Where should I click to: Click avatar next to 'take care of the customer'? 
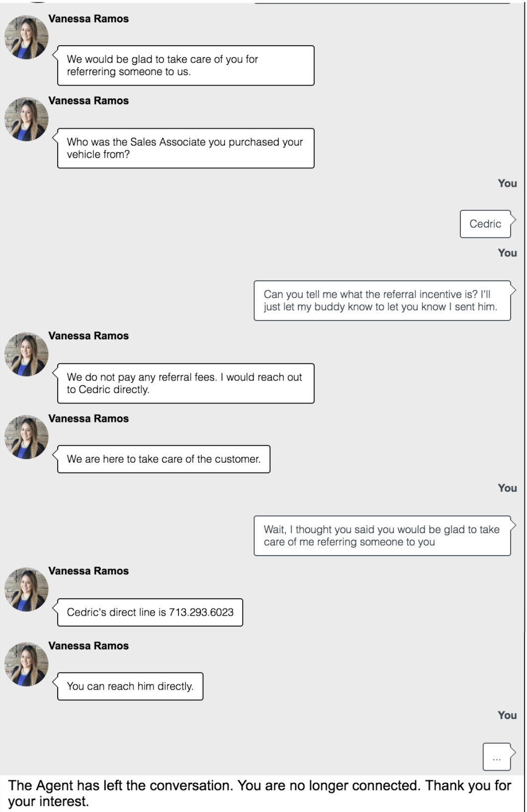[26, 437]
